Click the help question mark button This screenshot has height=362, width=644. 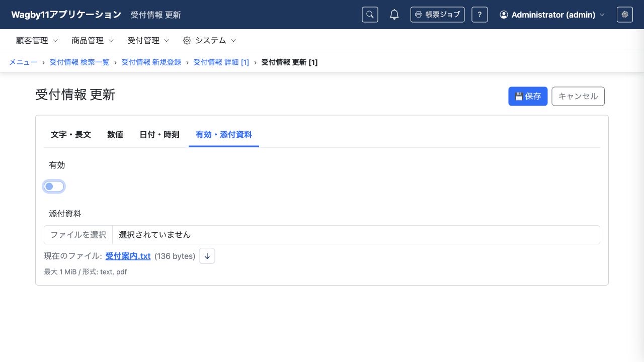pos(479,15)
